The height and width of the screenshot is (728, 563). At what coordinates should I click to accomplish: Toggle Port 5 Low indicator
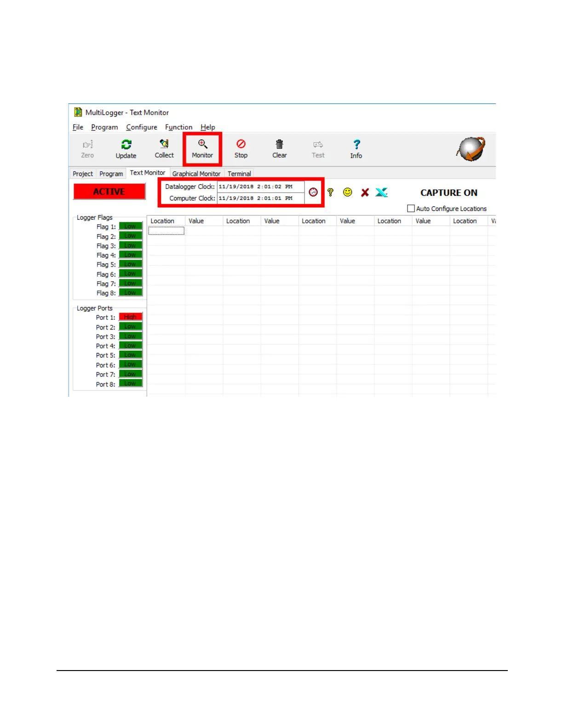[131, 355]
